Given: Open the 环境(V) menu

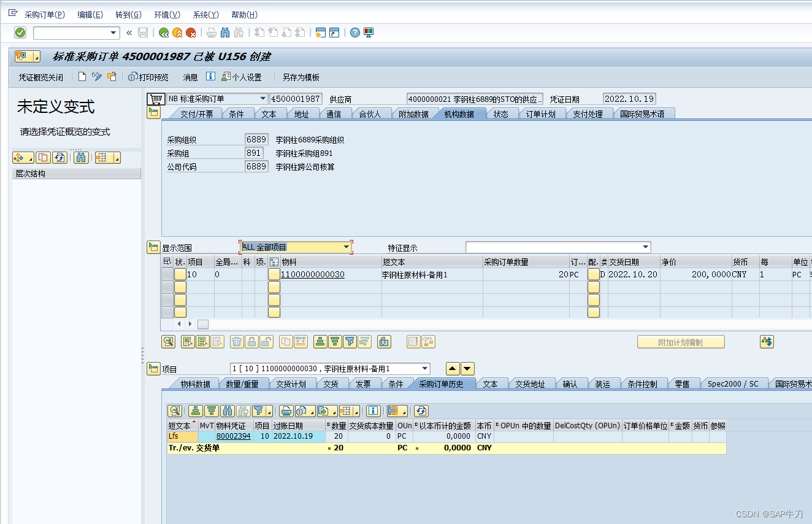Looking at the screenshot, I should click(x=167, y=15).
